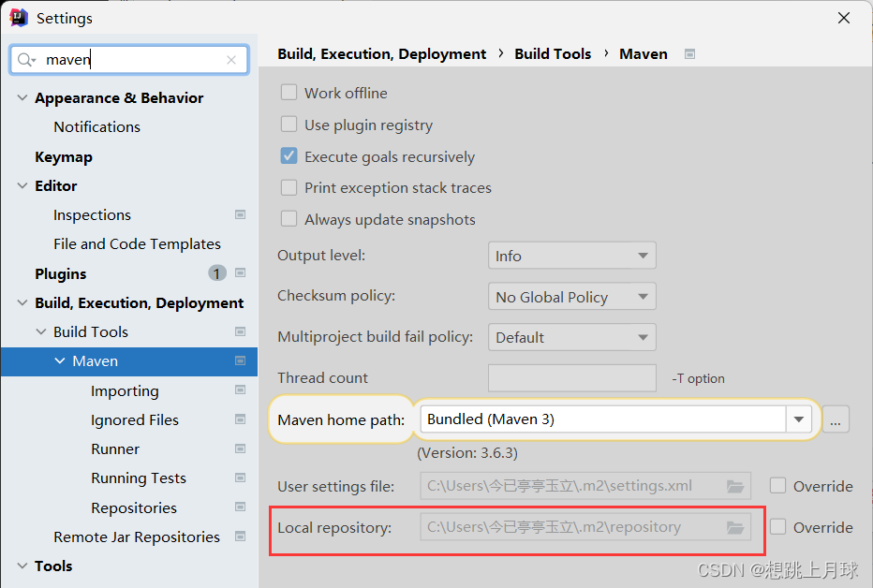Viewport: 873px width, 588px height.
Task: Select Inspections in settings tree
Action: (92, 214)
